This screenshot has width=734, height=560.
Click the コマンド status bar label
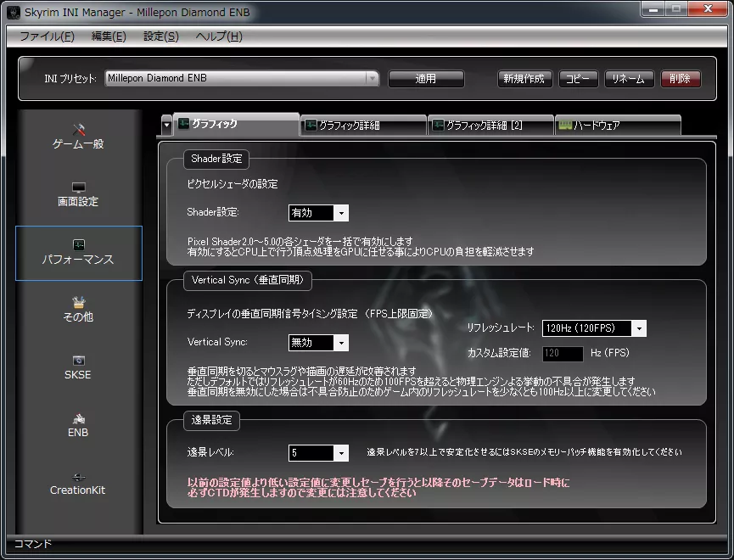click(33, 544)
